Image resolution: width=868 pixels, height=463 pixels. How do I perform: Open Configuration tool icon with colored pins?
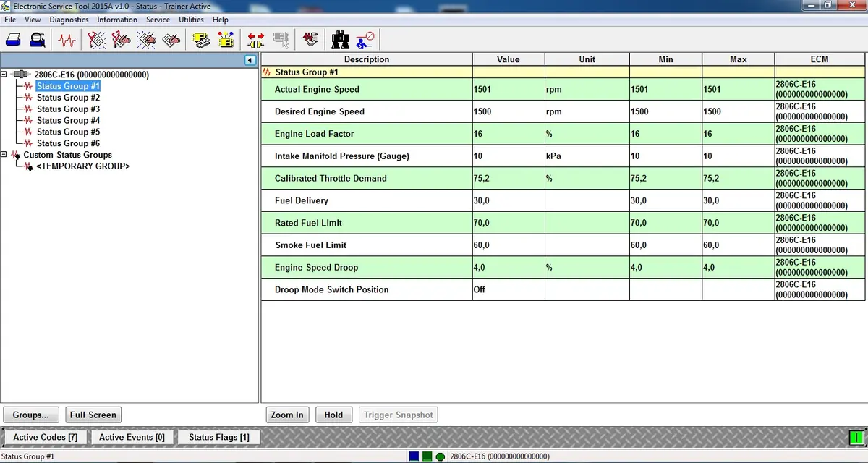click(226, 39)
